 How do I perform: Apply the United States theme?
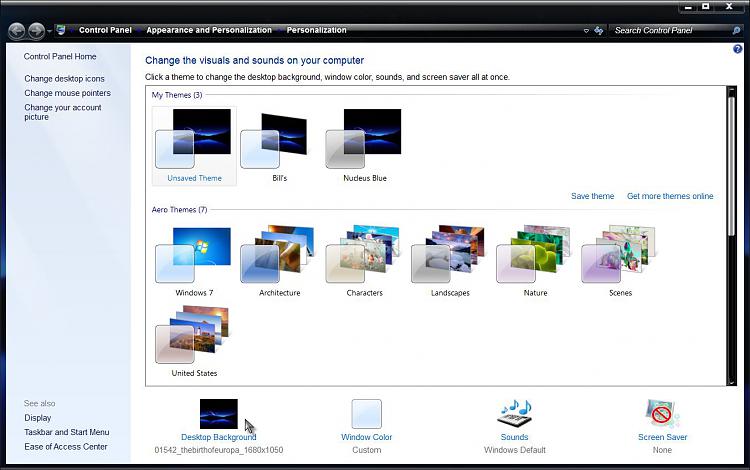(194, 342)
